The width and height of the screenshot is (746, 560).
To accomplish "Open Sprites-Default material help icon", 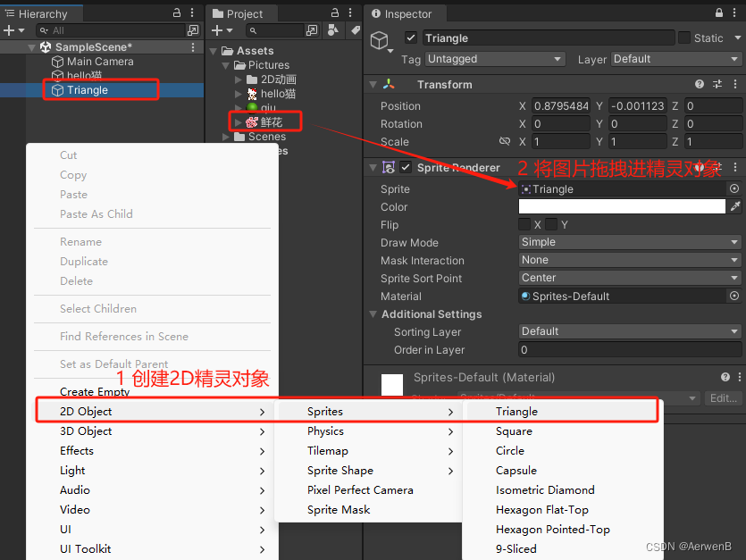I will (x=725, y=377).
